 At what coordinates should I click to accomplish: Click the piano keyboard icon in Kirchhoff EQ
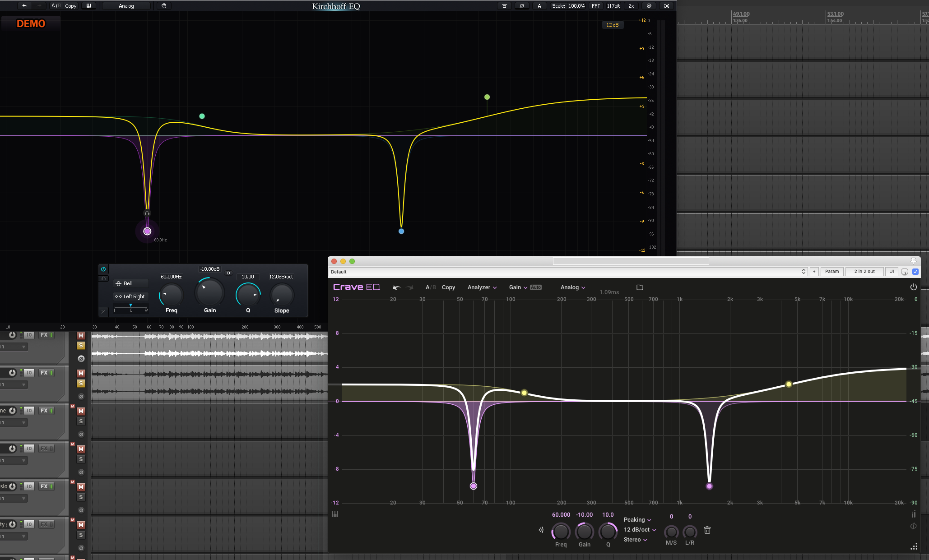[88, 6]
